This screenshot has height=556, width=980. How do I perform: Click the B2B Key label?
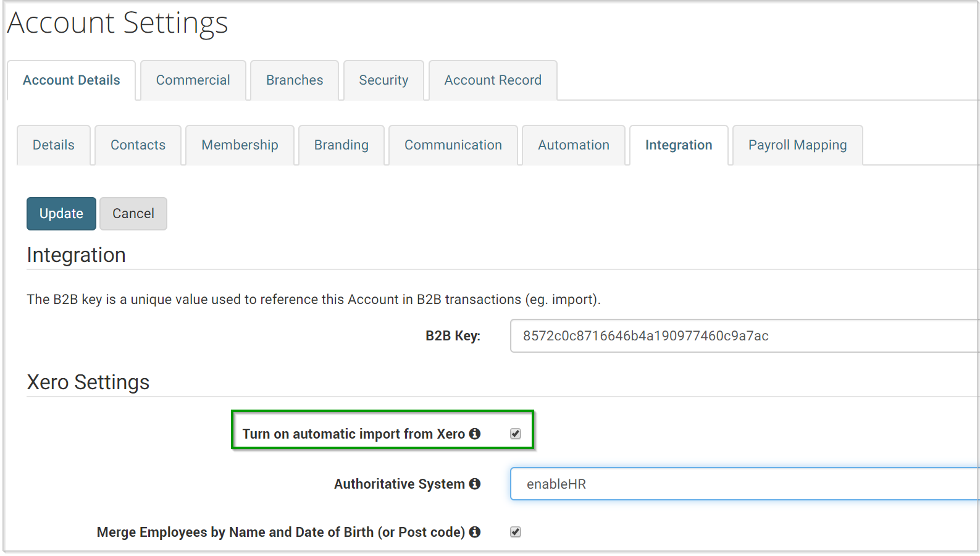pos(453,336)
